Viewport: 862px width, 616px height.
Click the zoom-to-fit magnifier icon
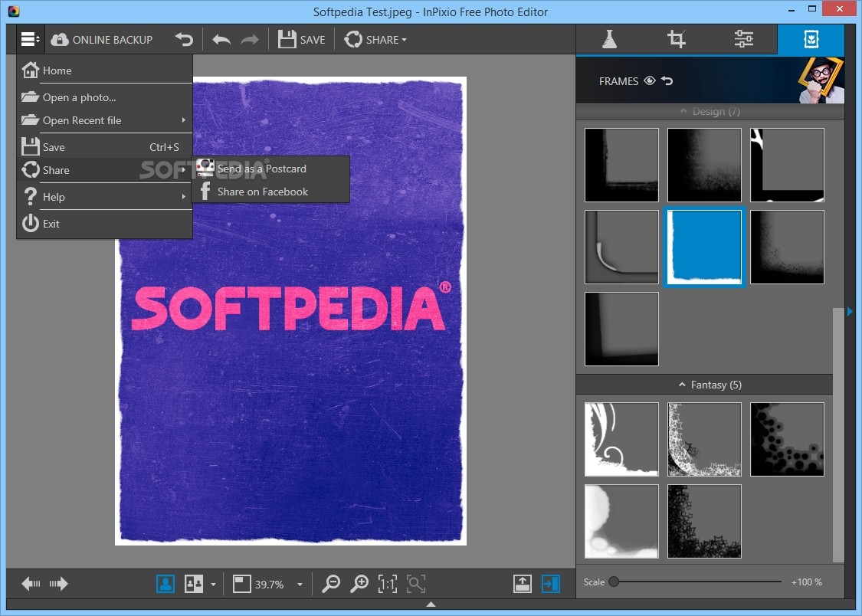[x=416, y=584]
